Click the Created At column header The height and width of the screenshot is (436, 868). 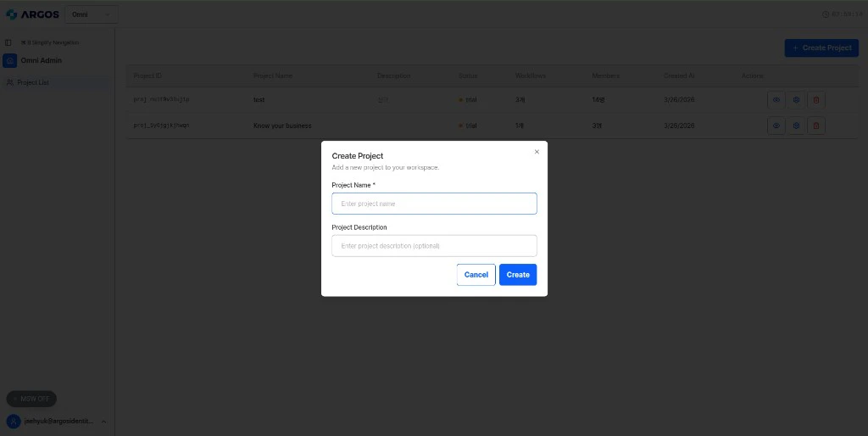679,75
